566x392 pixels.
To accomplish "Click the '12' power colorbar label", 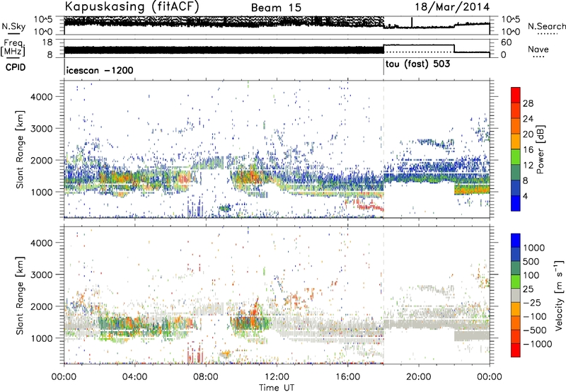I will click(x=528, y=166).
